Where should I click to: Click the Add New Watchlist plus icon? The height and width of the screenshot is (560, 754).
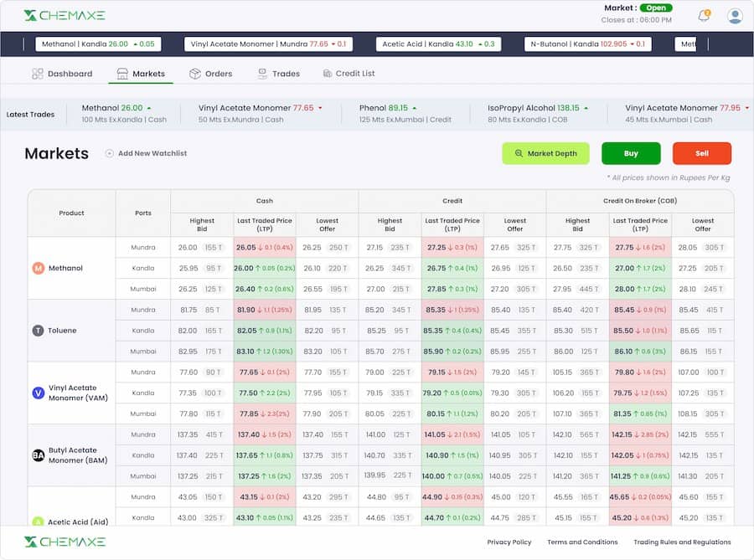(x=109, y=153)
